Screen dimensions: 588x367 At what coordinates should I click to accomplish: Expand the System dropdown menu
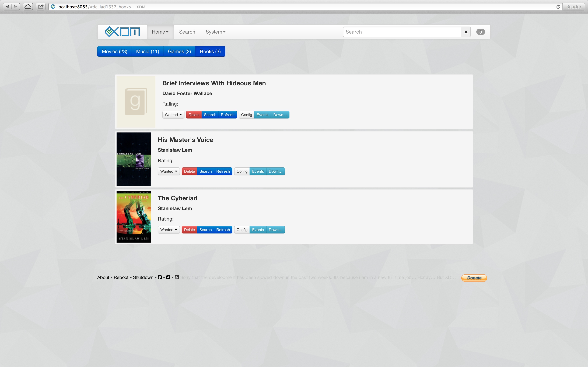[x=216, y=32]
